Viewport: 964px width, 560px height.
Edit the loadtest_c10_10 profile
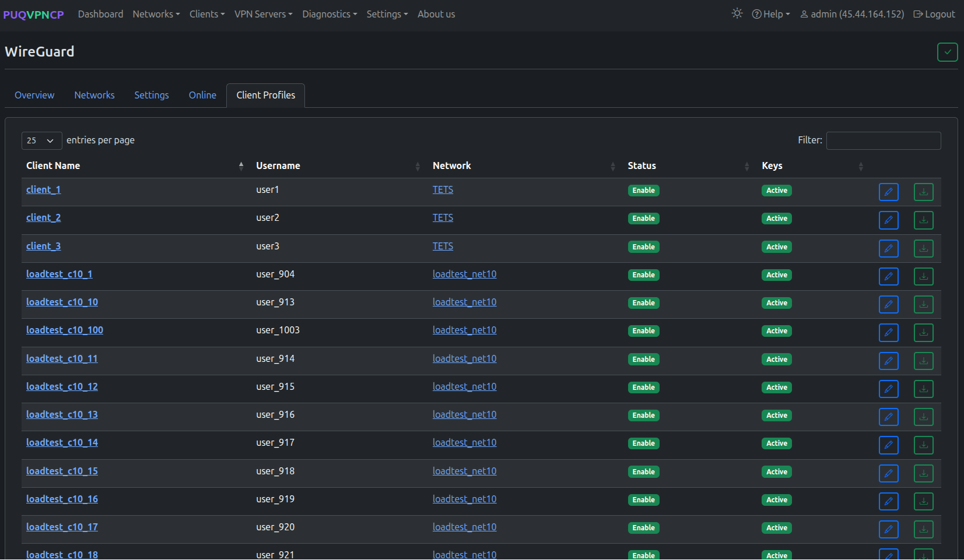tap(889, 304)
